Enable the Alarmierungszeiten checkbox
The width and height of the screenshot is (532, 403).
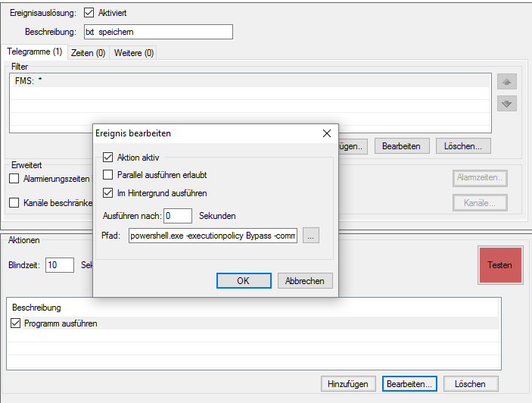pyautogui.click(x=14, y=179)
